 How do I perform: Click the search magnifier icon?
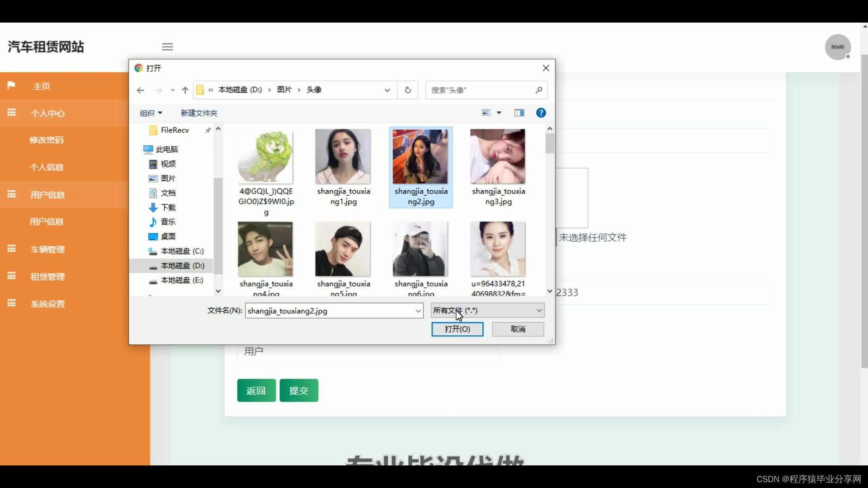538,90
